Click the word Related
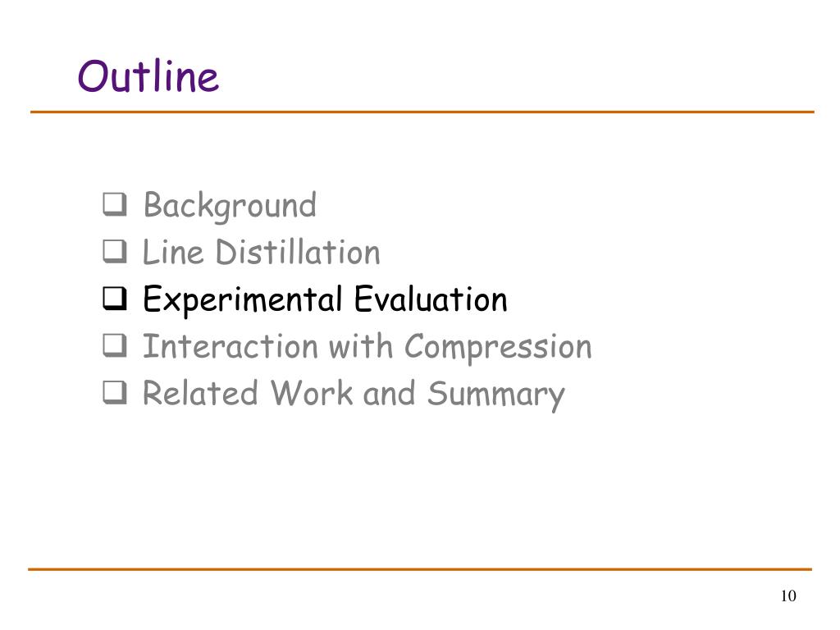 (x=200, y=393)
